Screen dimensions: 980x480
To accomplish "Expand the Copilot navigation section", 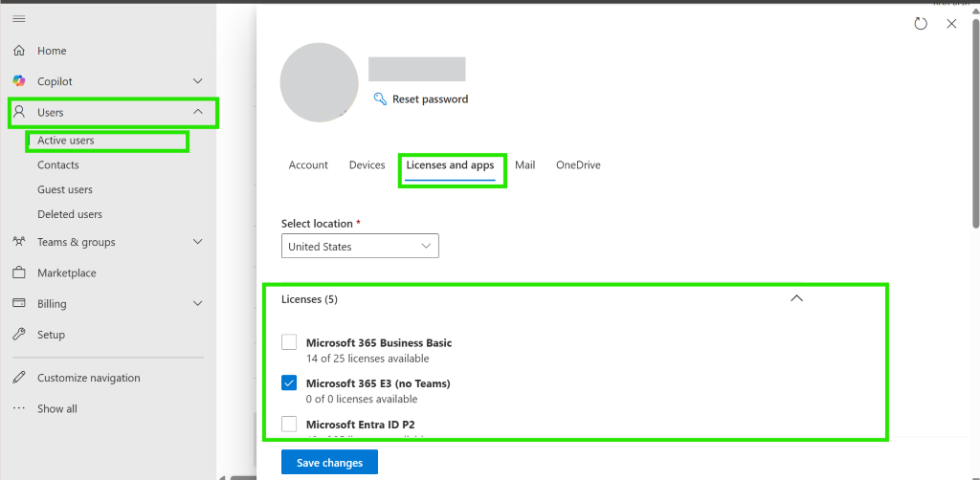I will (198, 81).
